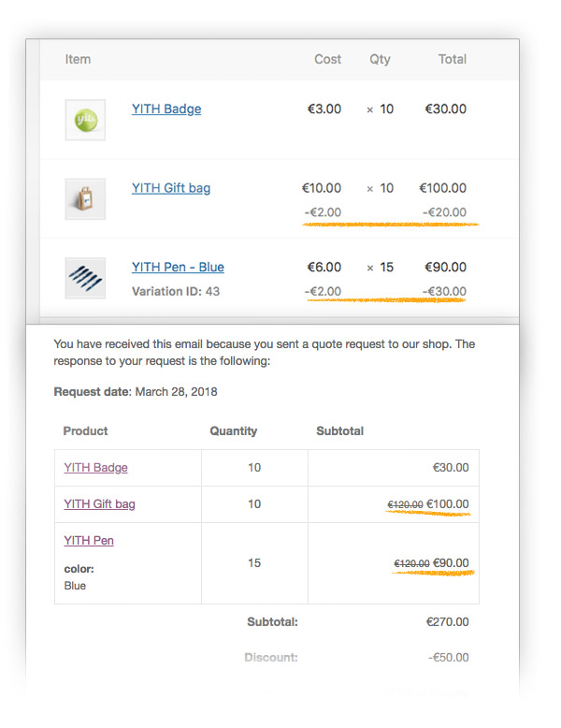561x728 pixels.
Task: Click the Subtotal header in email table
Action: (x=340, y=431)
